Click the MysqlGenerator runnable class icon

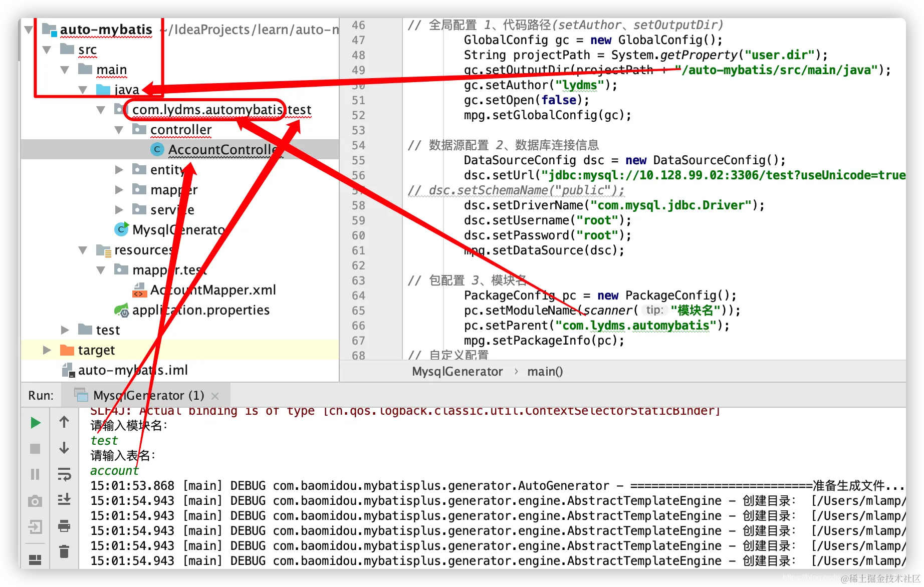click(121, 229)
